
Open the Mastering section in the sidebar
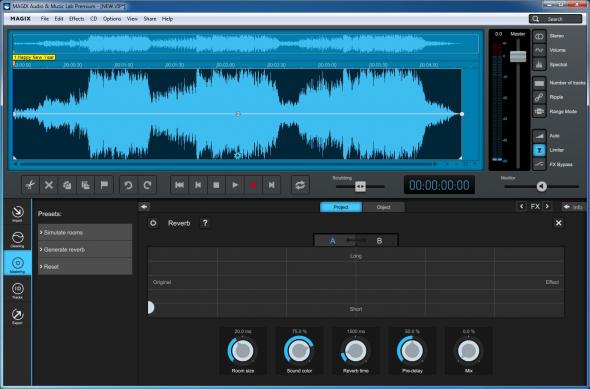click(x=17, y=263)
